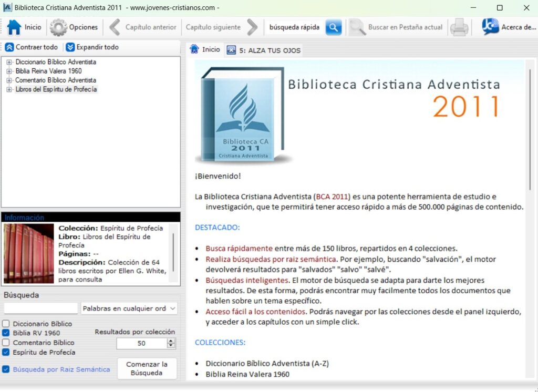The width and height of the screenshot is (538, 392).
Task: Uncheck Biblia RV 1960 checkbox
Action: point(6,333)
